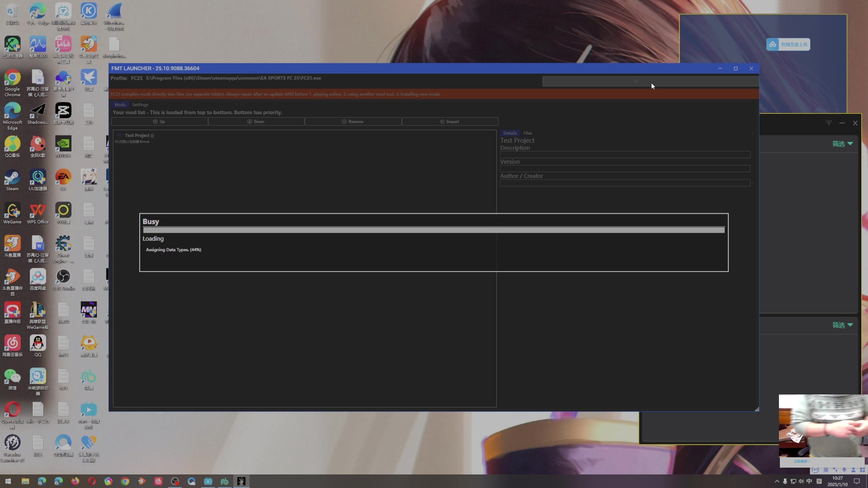Open Shadowsocks desktop shortcut
The image size is (868, 488).
point(38,113)
